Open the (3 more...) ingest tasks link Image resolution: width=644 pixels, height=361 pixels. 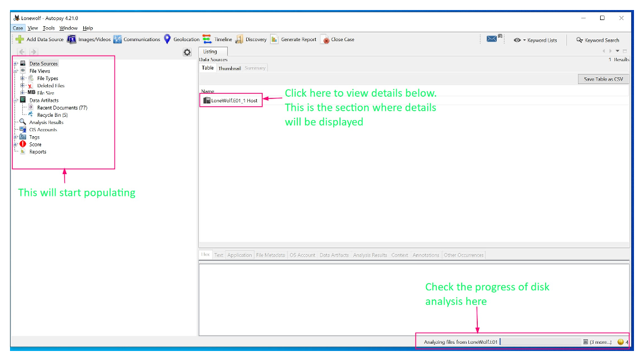click(601, 342)
